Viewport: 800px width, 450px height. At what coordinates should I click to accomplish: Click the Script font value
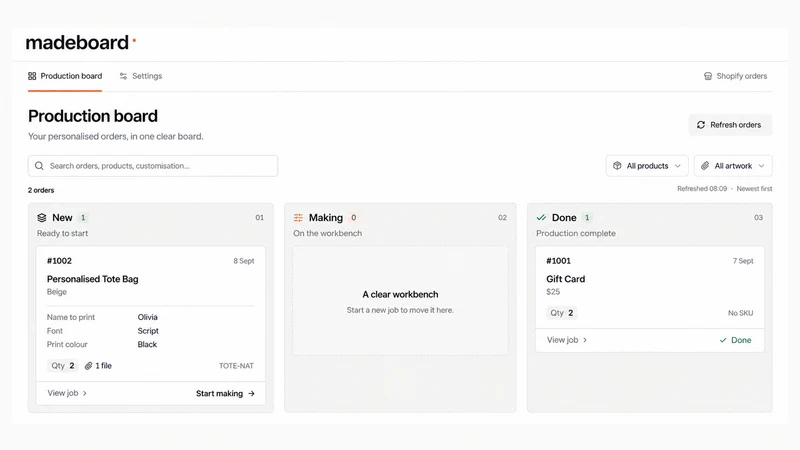click(148, 331)
